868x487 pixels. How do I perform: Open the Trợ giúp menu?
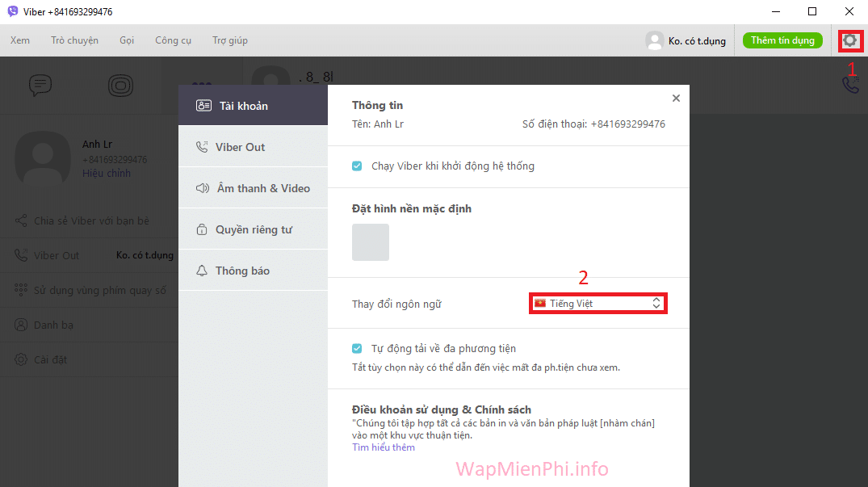pos(230,40)
